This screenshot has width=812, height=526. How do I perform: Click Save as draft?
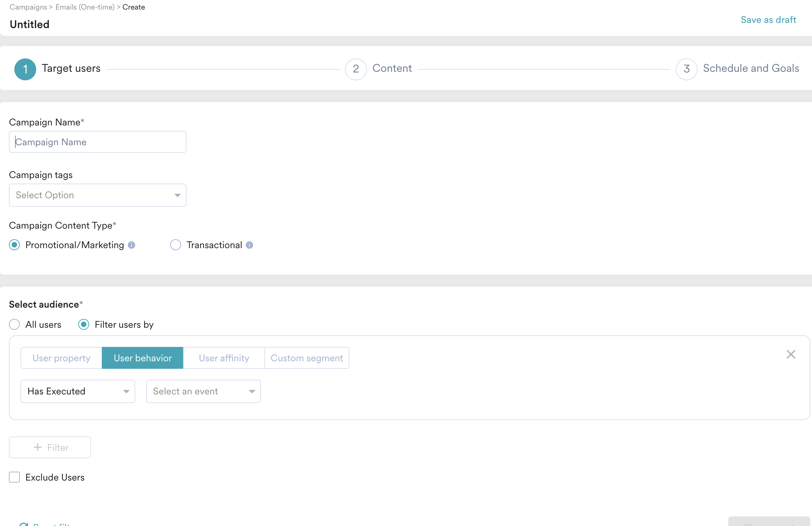[768, 19]
